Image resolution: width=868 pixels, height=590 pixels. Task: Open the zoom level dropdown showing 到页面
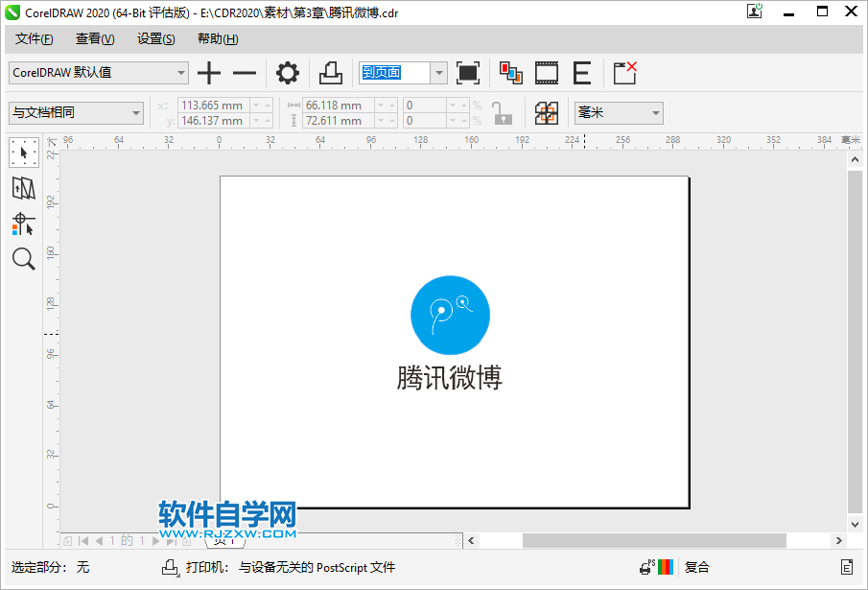click(x=437, y=73)
